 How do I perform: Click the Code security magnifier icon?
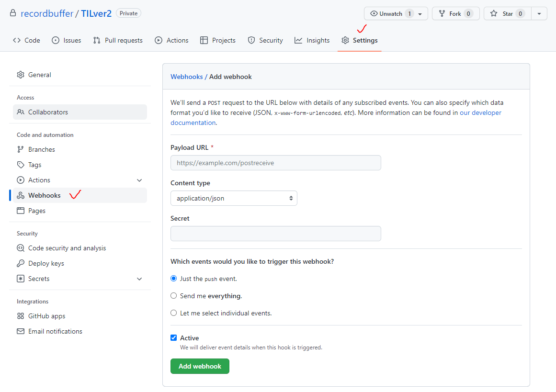point(21,248)
